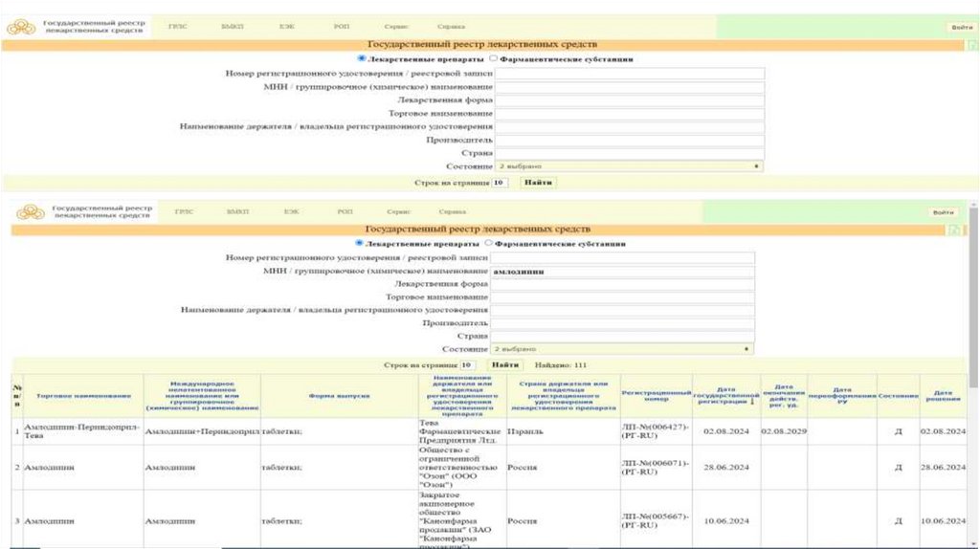The width and height of the screenshot is (980, 549).
Task: Click Найти button on the empty search form
Action: [x=538, y=183]
